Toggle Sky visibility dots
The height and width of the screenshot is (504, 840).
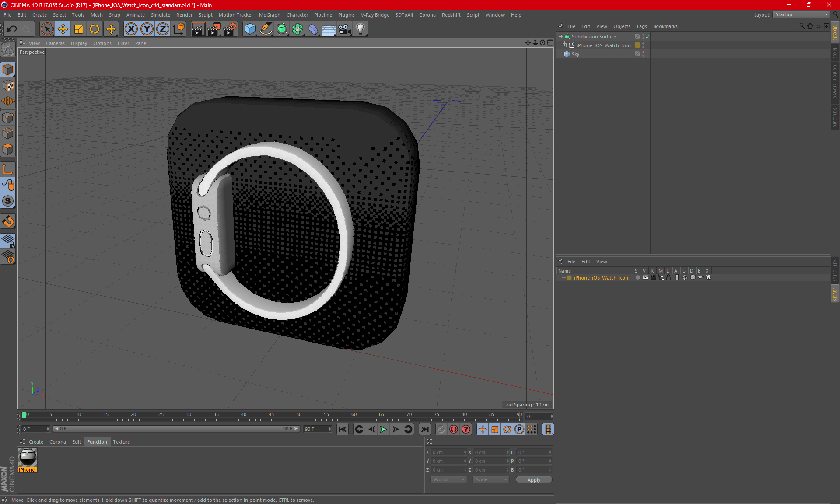click(x=643, y=54)
